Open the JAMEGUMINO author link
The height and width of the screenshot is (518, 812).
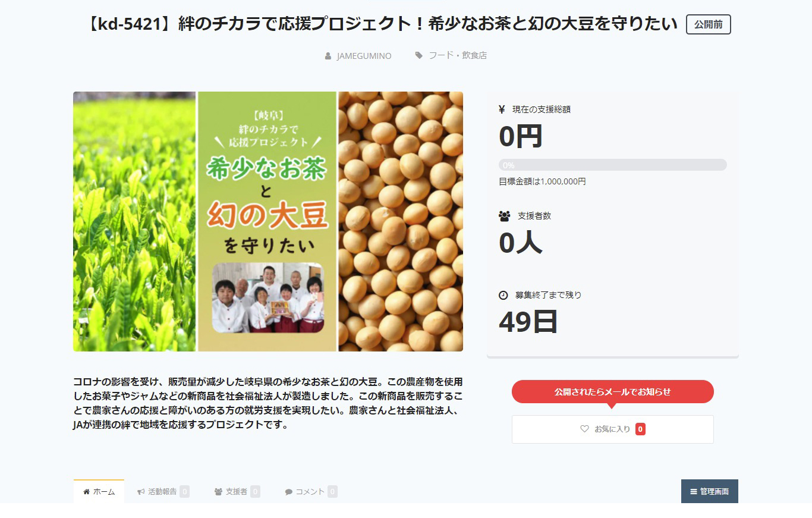364,56
